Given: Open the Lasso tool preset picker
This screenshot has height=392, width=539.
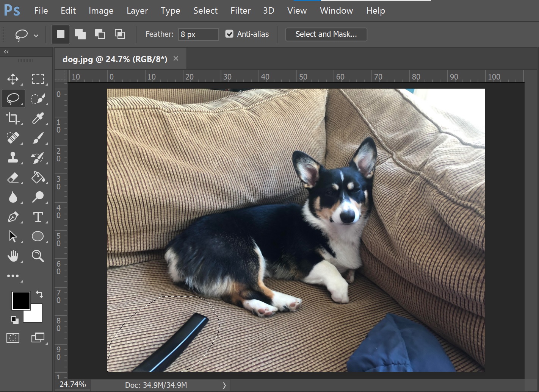Looking at the screenshot, I should tap(36, 36).
